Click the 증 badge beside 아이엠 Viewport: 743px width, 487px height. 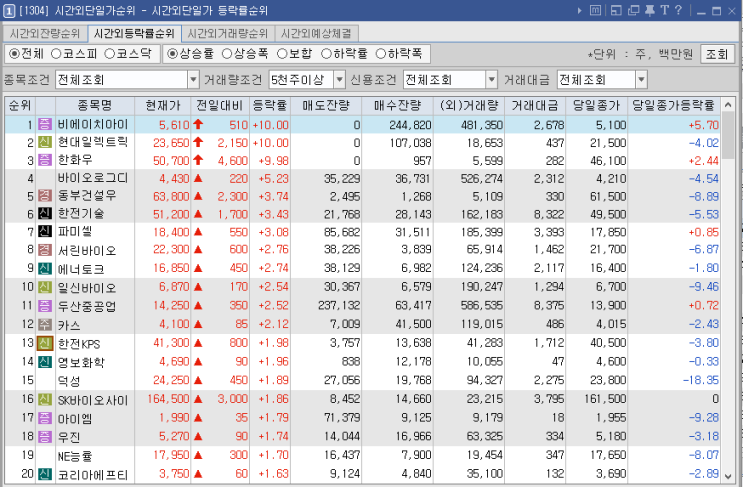45,418
